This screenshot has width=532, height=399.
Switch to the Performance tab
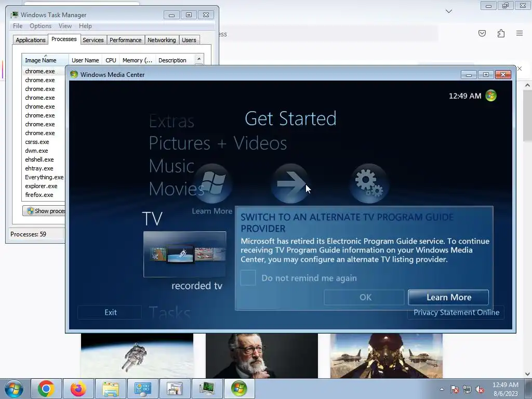point(126,39)
